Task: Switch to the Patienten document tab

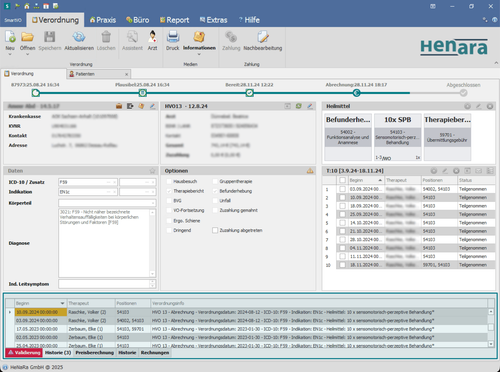Action: (x=98, y=74)
